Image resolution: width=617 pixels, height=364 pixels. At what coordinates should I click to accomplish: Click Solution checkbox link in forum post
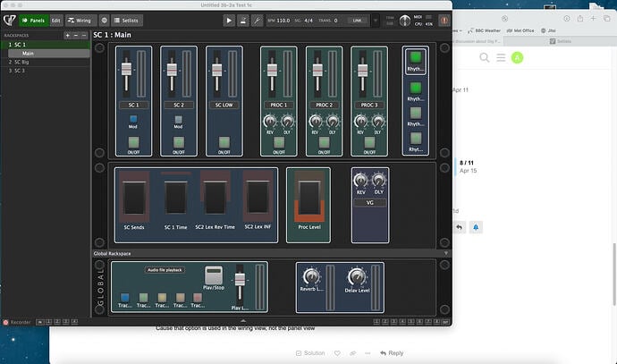[310, 353]
